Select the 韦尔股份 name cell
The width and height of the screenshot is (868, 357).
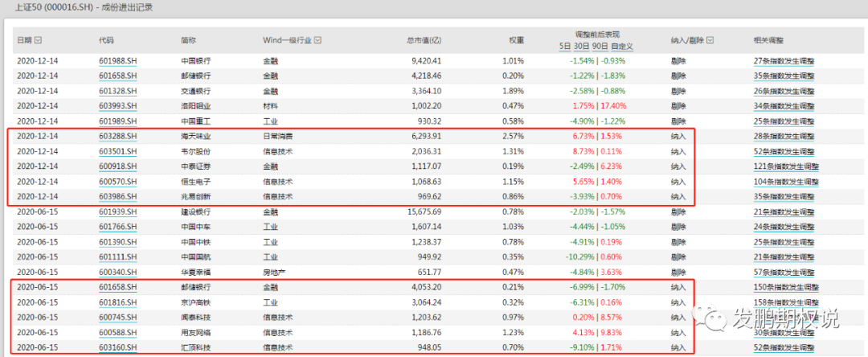195,151
